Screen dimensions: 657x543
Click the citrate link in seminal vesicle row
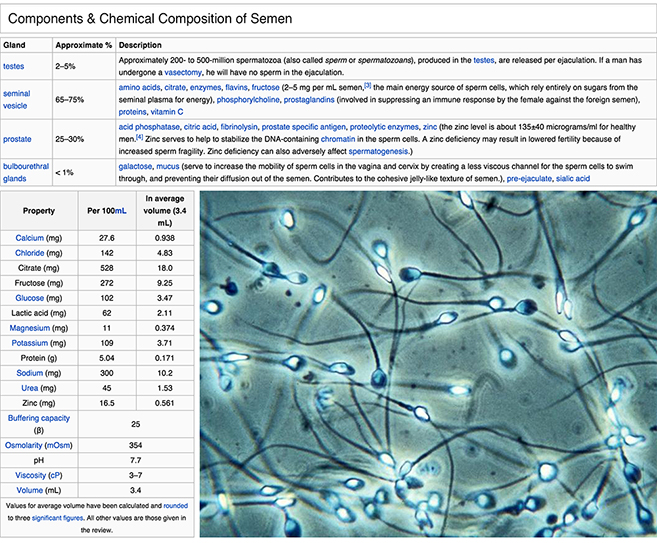(x=175, y=88)
